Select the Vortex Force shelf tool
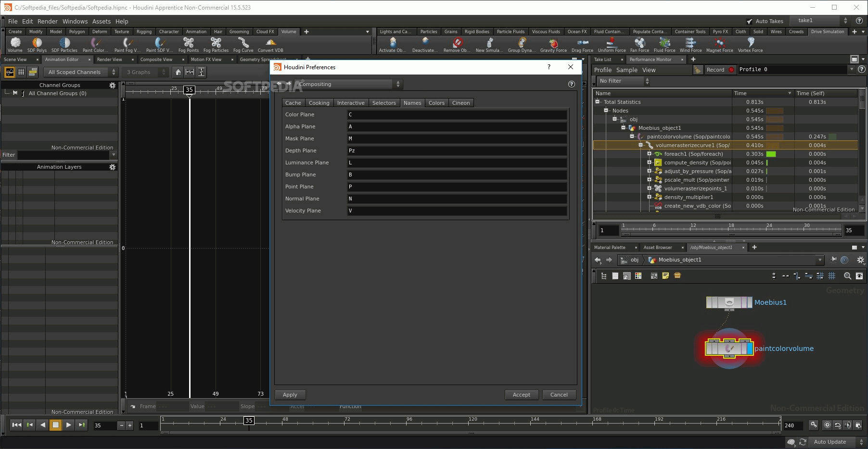868x449 pixels. pyautogui.click(x=750, y=45)
